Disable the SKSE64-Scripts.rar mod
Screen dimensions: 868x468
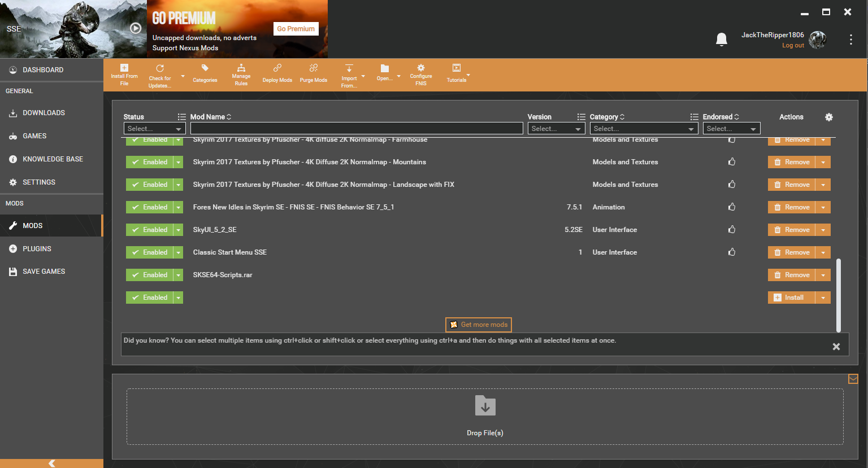150,275
